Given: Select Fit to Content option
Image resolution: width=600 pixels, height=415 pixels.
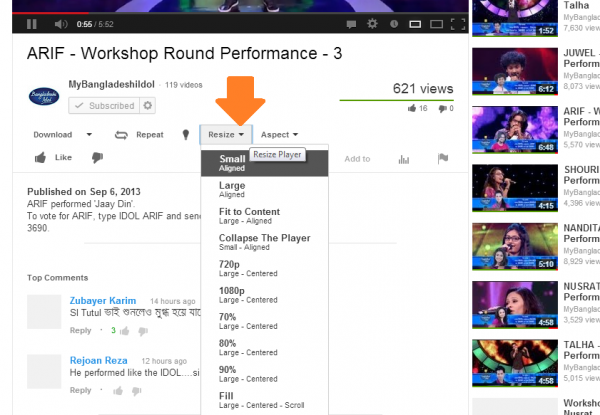Looking at the screenshot, I should click(264, 216).
